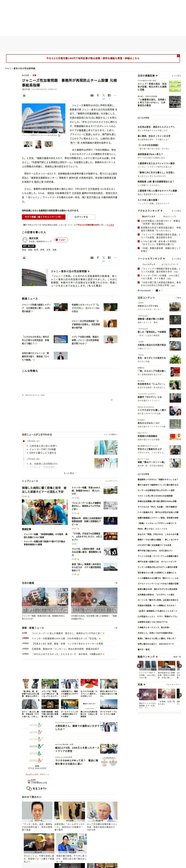
Task: Open 滝沢文那 author avatar
Action: click(25, 240)
